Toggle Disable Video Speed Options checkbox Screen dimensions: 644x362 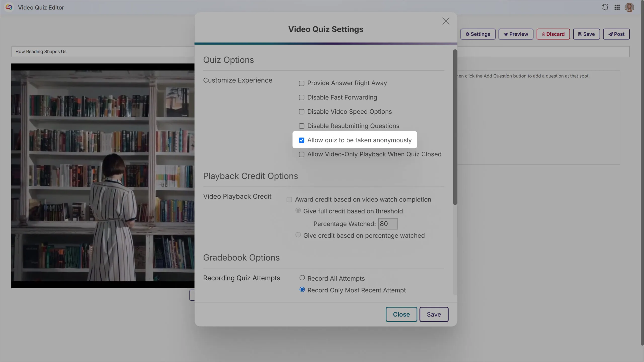click(301, 112)
